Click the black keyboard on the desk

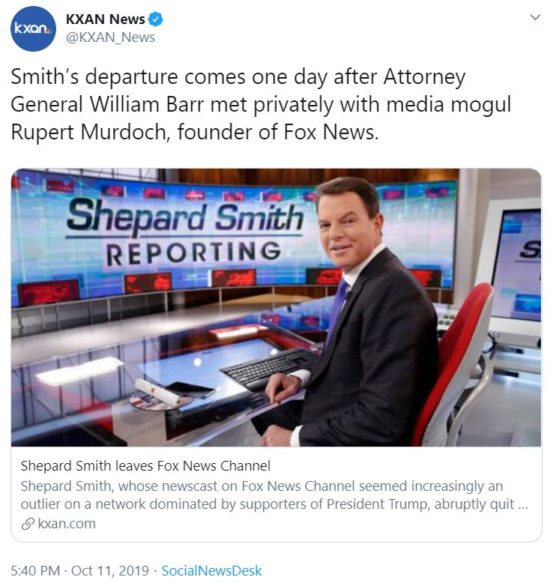270,368
